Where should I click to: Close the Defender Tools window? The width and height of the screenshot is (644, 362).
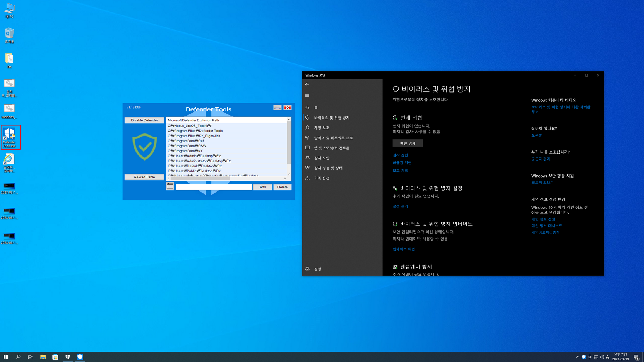[287, 108]
